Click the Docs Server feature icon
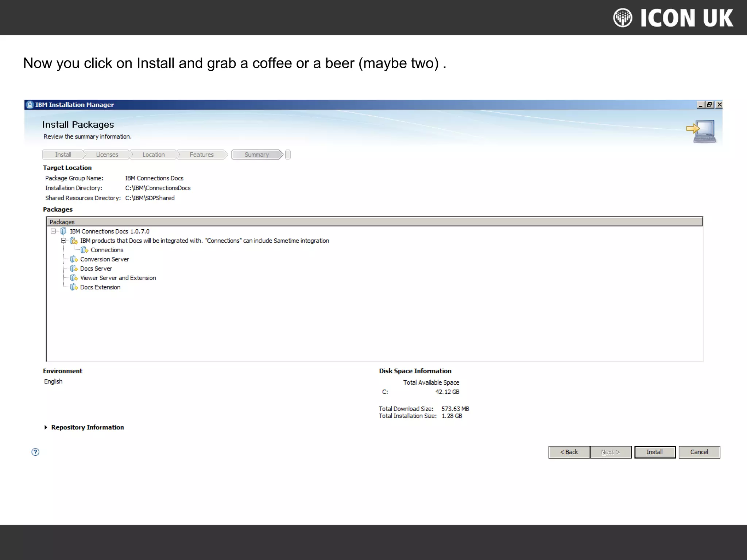 tap(74, 269)
